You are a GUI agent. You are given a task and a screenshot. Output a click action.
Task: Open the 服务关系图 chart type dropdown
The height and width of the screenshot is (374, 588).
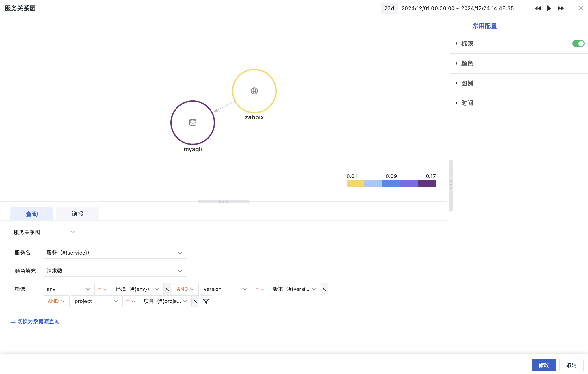tap(45, 232)
